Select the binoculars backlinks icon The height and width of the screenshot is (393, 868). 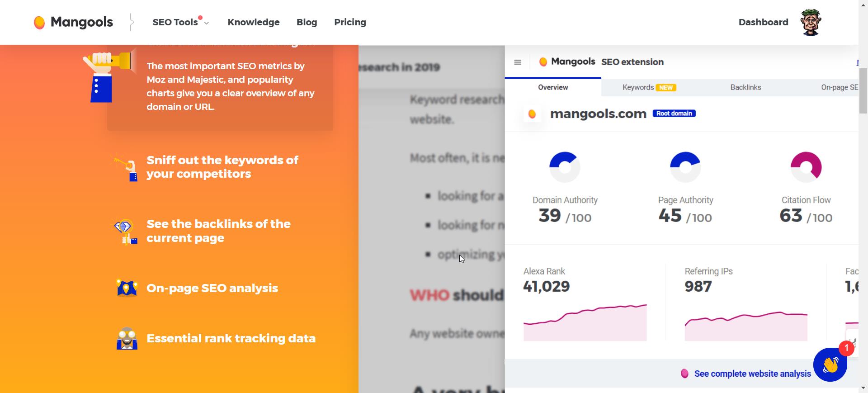[x=125, y=231]
